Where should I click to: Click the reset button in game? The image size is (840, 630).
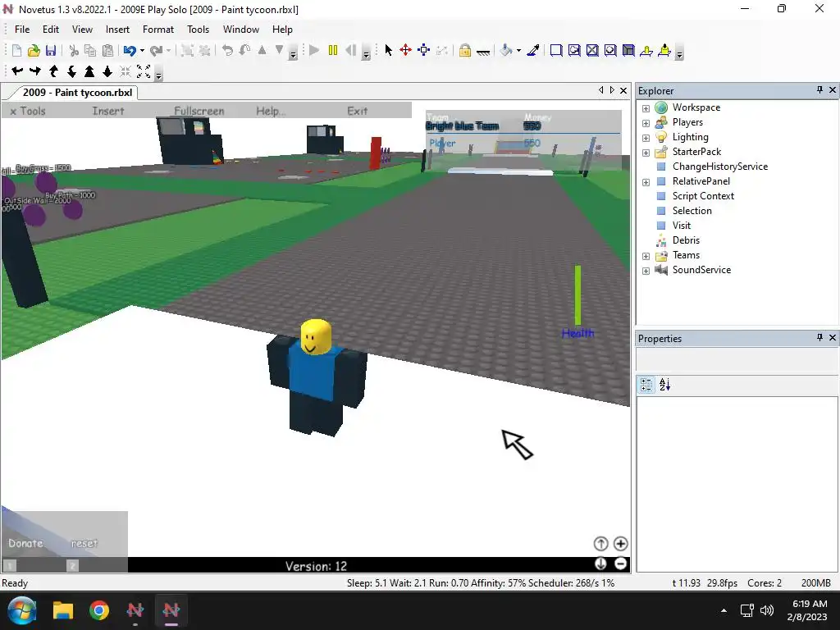(84, 543)
